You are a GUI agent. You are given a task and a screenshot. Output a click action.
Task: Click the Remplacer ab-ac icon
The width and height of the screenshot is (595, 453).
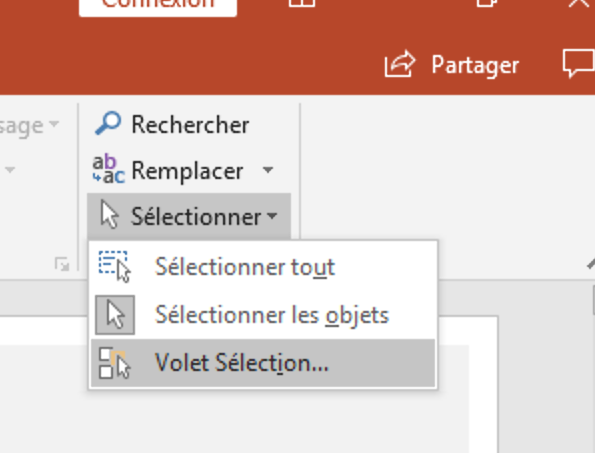click(x=108, y=169)
